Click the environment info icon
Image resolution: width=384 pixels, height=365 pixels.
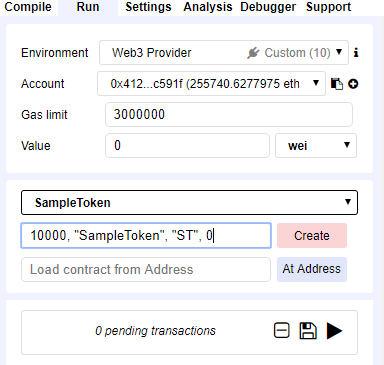pos(356,53)
